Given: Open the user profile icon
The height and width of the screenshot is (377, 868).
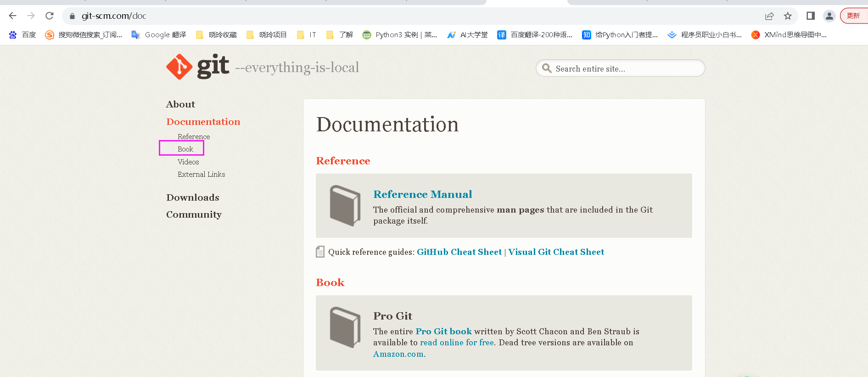Looking at the screenshot, I should coord(829,16).
